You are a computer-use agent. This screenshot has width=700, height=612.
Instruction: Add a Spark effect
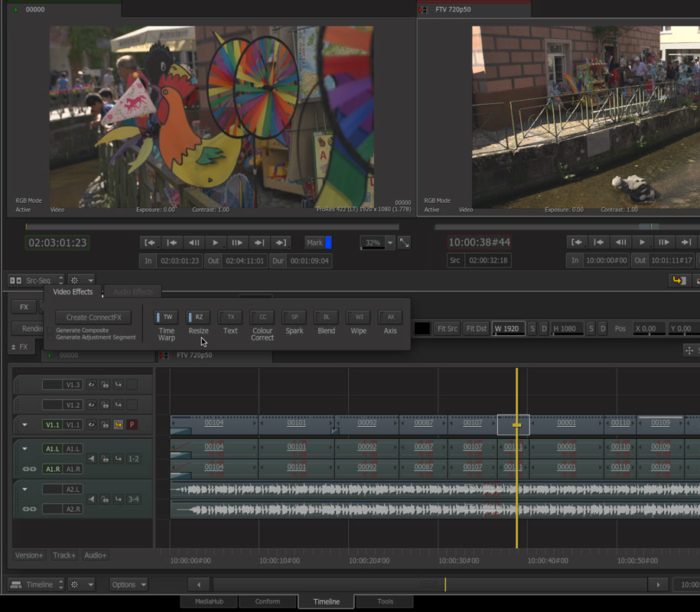click(x=295, y=317)
